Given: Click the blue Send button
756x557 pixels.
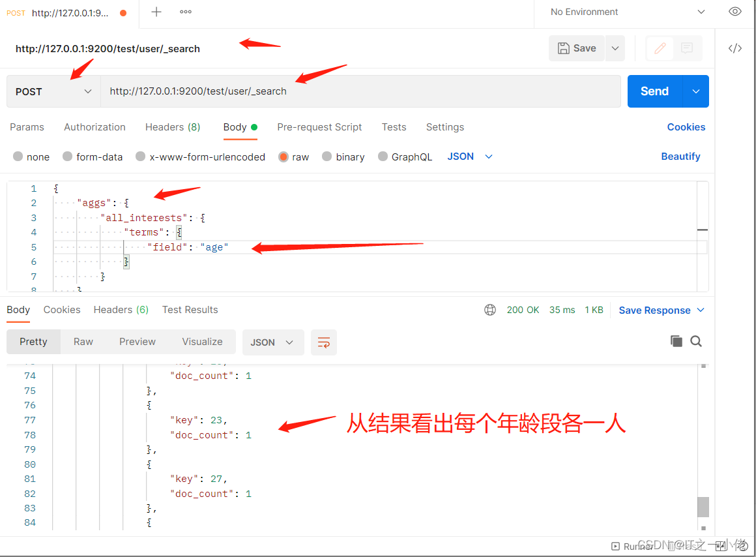Looking at the screenshot, I should [x=655, y=91].
